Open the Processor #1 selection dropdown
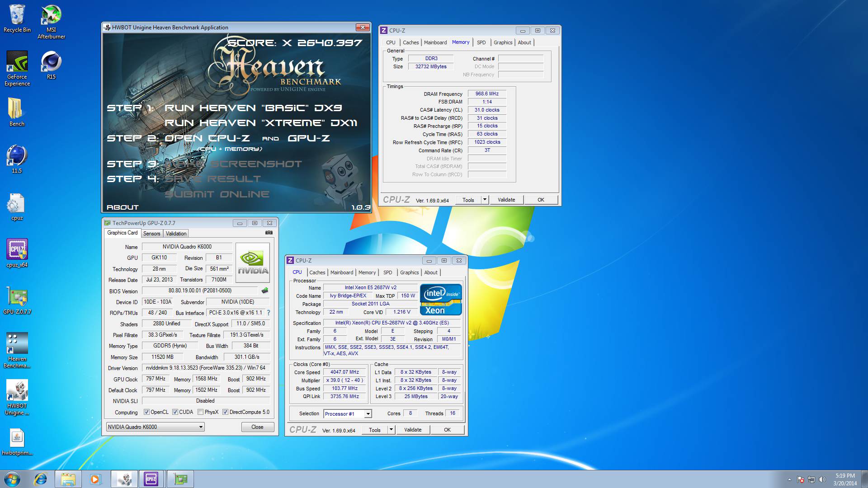 [x=347, y=414]
